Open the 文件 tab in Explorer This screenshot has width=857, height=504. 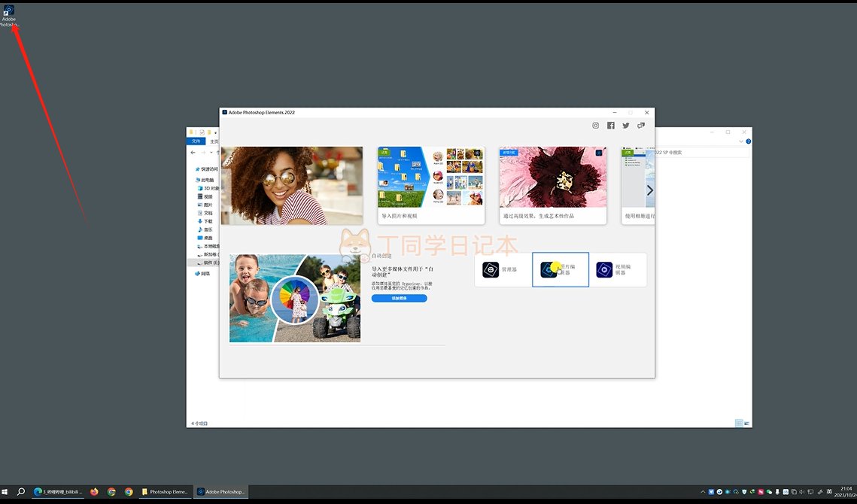pos(196,141)
